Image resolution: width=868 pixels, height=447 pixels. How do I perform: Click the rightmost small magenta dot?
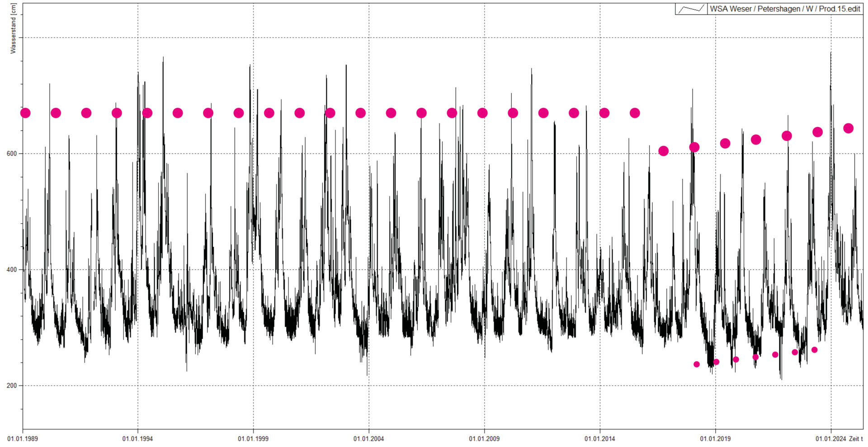(x=814, y=350)
